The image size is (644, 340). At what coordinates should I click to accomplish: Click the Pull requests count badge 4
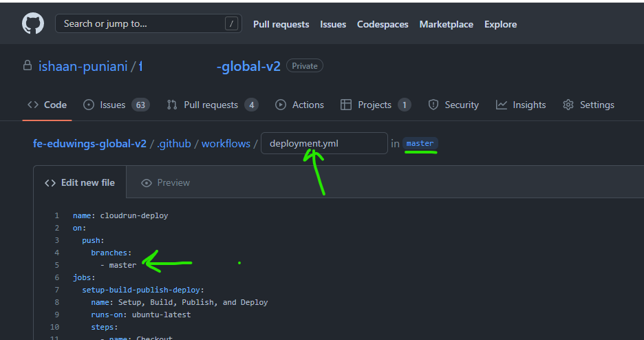click(251, 105)
